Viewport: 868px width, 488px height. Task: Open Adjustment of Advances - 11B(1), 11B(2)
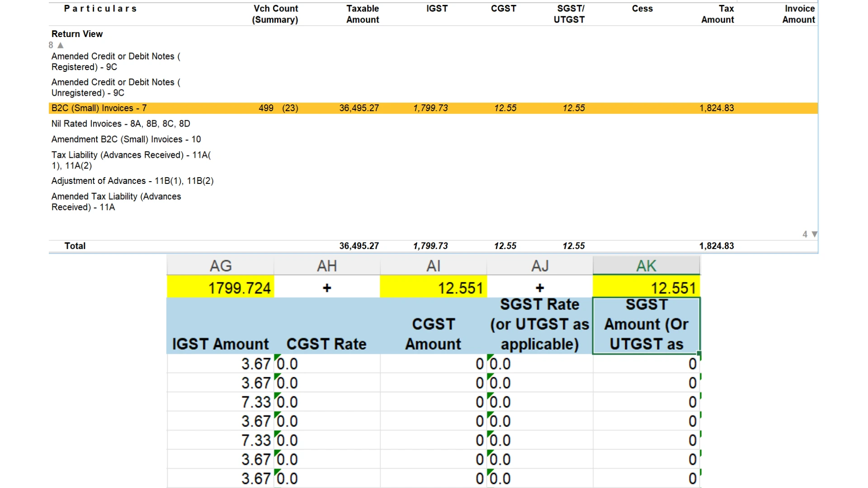click(x=132, y=181)
